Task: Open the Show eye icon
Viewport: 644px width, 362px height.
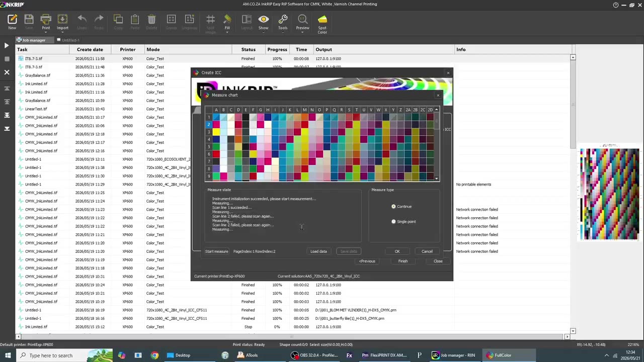Action: 263,20
